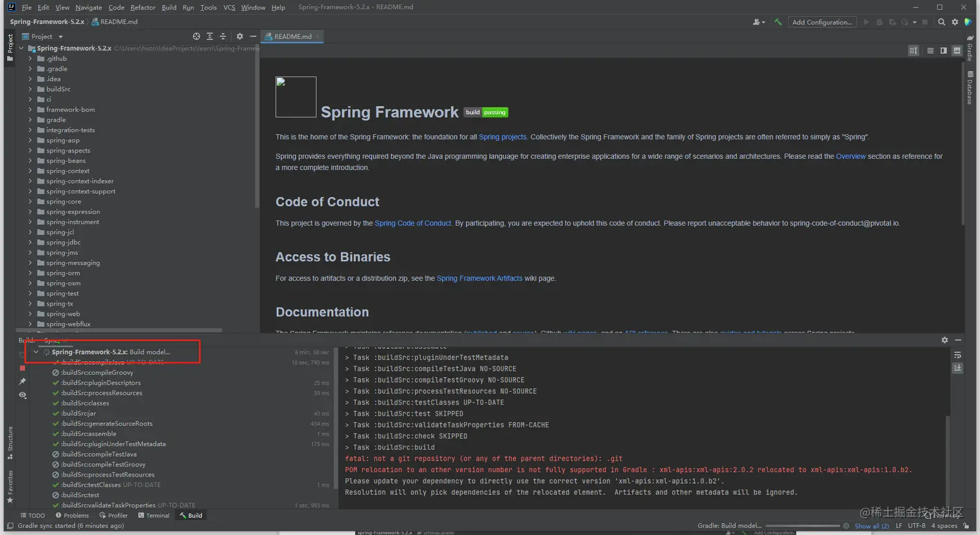Expand the spring-webflux module
The height and width of the screenshot is (535, 980).
(30, 324)
